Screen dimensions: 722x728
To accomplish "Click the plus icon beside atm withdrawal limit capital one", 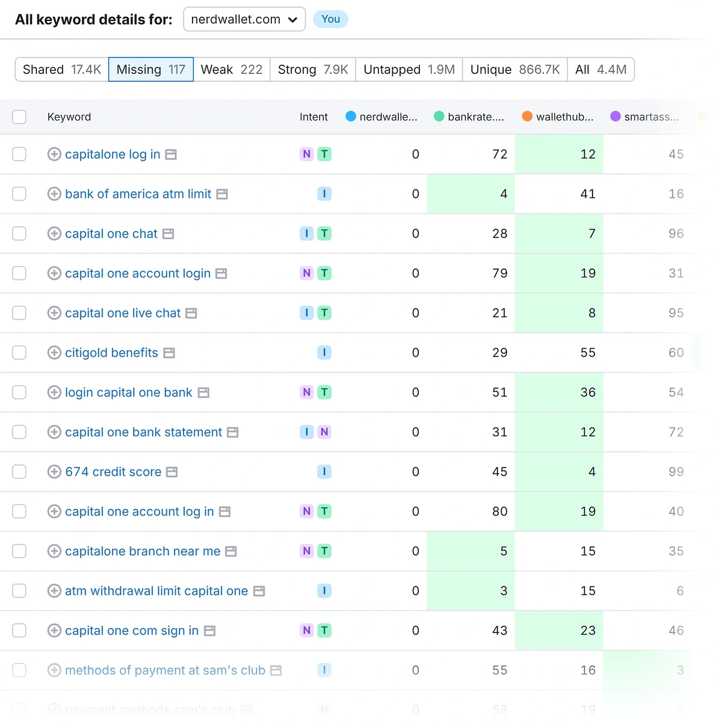I will [x=54, y=591].
